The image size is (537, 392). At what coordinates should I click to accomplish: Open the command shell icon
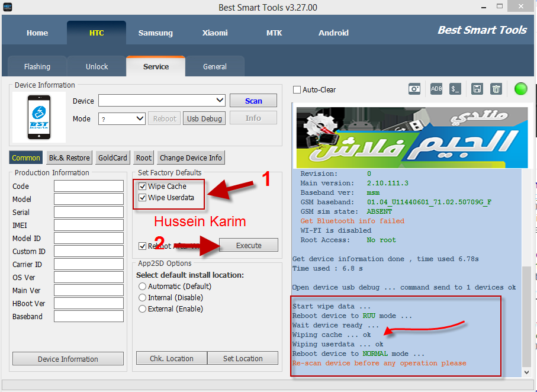pos(455,89)
